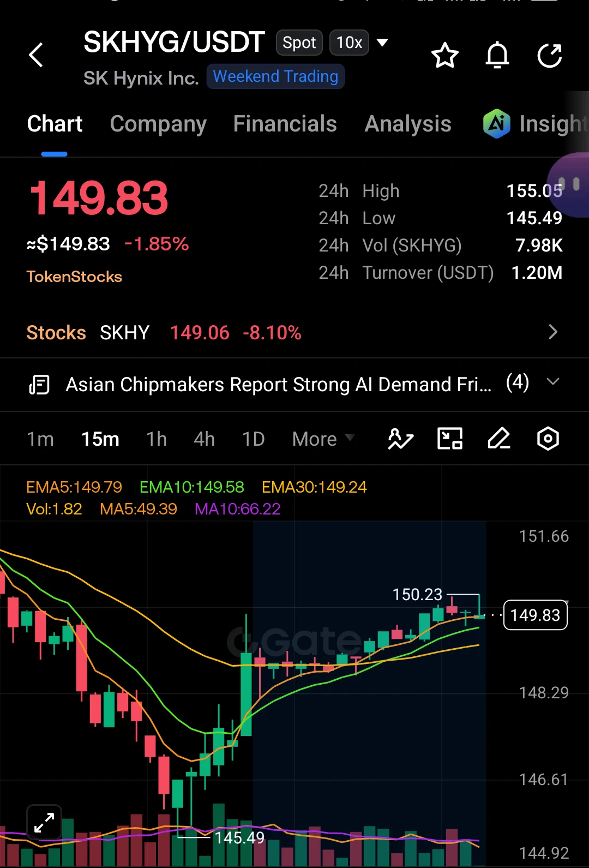The width and height of the screenshot is (589, 868).
Task: Tap the 145.49 low price marker on chart
Action: [239, 837]
